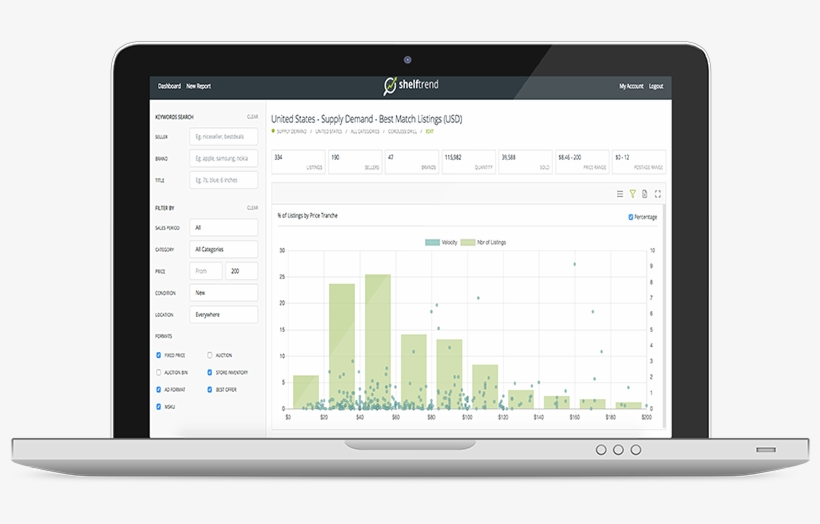The image size is (820, 524).
Task: Go to the Dashboard menu item
Action: [x=169, y=87]
